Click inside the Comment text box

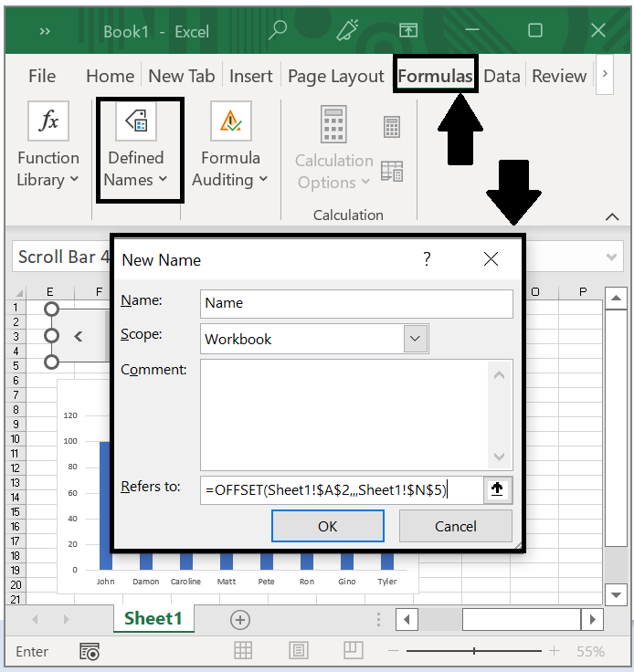click(x=344, y=415)
